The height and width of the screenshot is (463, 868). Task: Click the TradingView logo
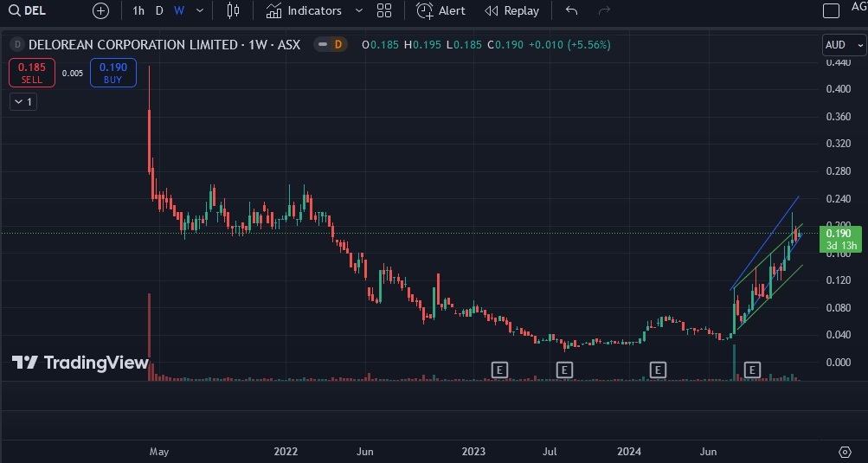[x=80, y=363]
